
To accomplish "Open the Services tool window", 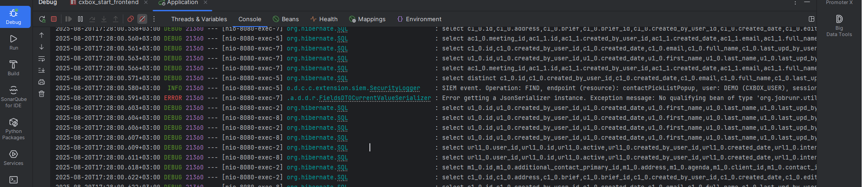I will [x=14, y=158].
